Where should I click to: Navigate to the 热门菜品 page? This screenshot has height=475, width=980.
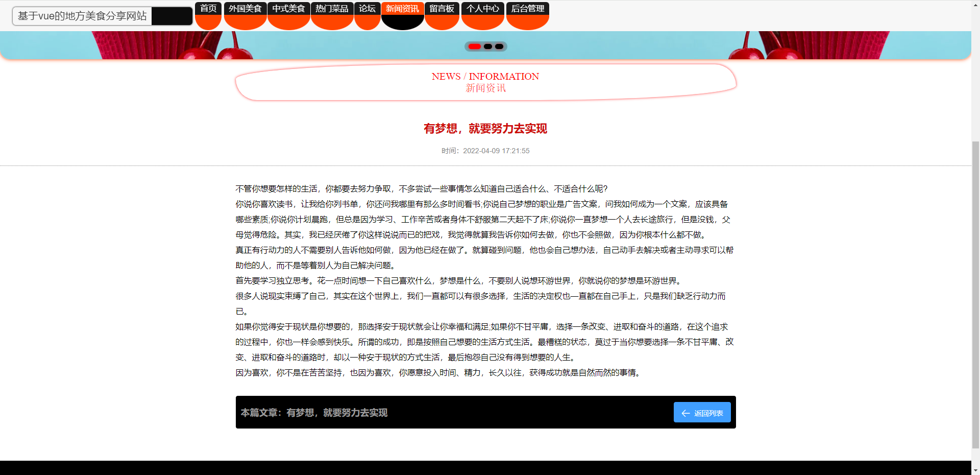click(332, 9)
